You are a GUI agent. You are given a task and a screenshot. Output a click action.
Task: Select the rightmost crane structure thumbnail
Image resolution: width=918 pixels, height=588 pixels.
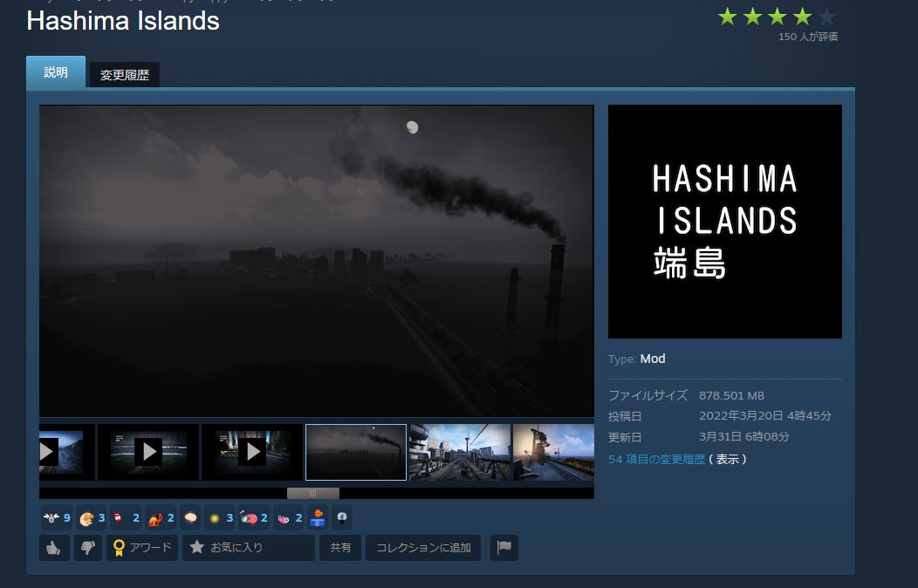pyautogui.click(x=553, y=452)
